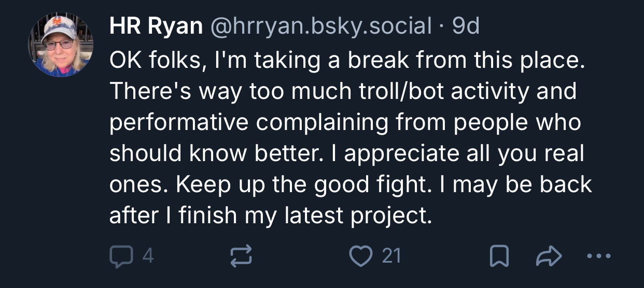The width and height of the screenshot is (644, 288).
Task: Bookmark HR Ryan's post
Action: tap(499, 256)
